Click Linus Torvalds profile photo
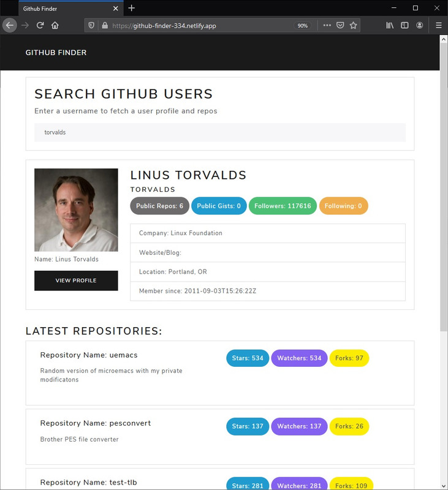Image resolution: width=448 pixels, height=490 pixels. (x=76, y=210)
